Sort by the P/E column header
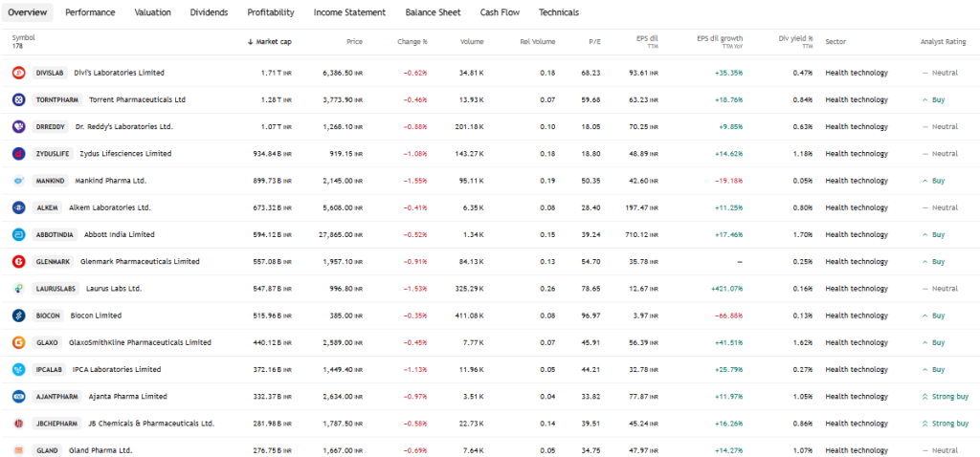The width and height of the screenshot is (980, 457). 594,42
